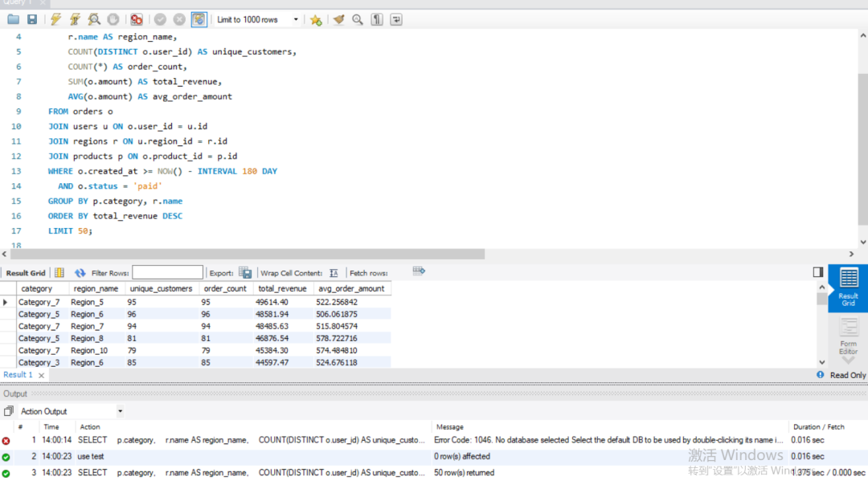Select the Query 1 tab

click(x=18, y=2)
